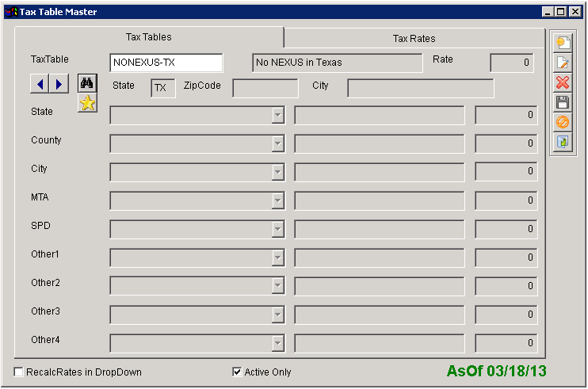Go to next tax table record
The image size is (588, 389).
point(59,83)
